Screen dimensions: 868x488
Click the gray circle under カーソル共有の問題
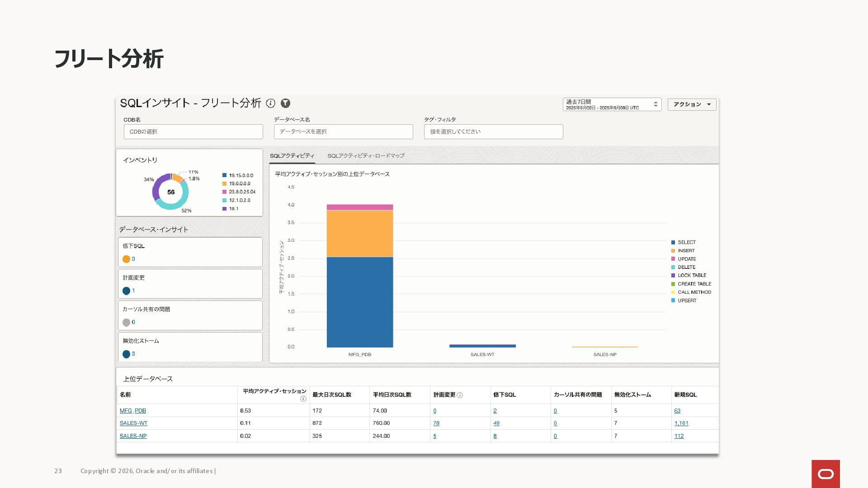point(126,323)
